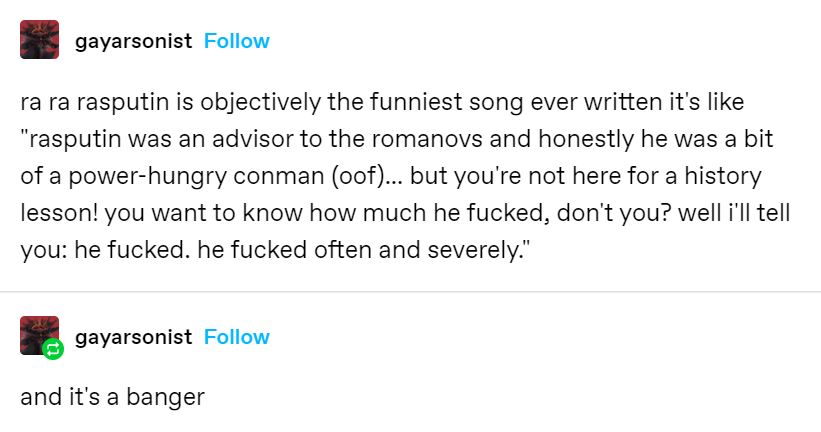Viewport: 821px width, 432px height.
Task: Follow gayarsonist from the original post header
Action: pyautogui.click(x=236, y=41)
